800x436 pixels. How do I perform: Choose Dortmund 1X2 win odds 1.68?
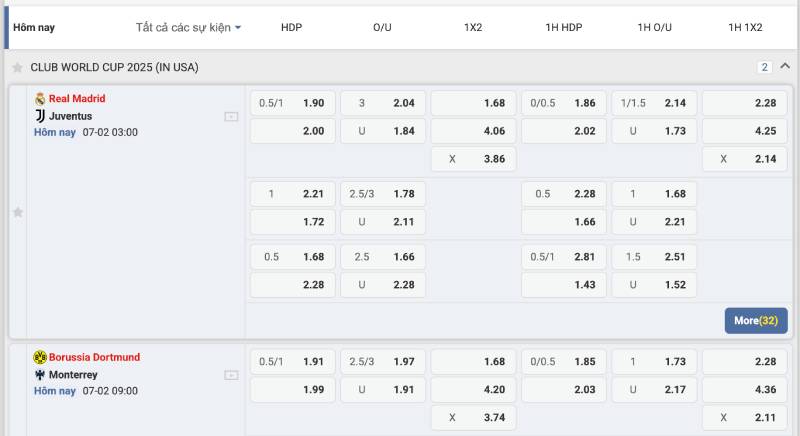coord(473,362)
